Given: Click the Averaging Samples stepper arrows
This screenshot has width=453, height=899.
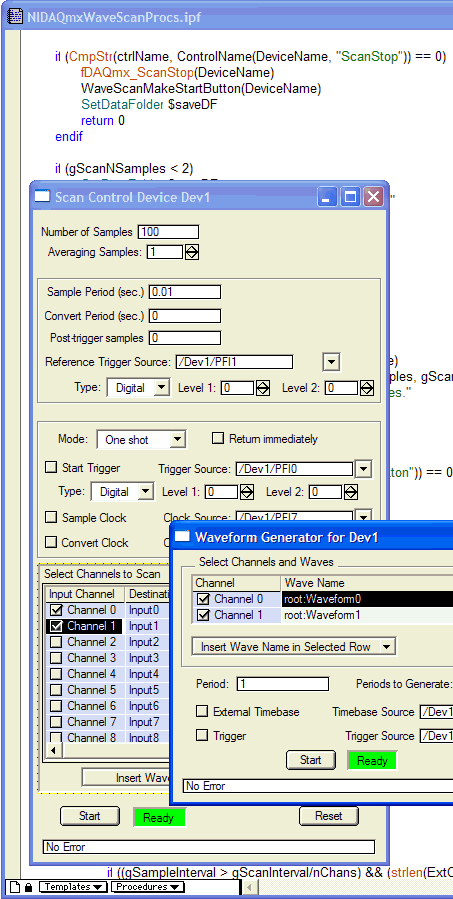Looking at the screenshot, I should 192,252.
